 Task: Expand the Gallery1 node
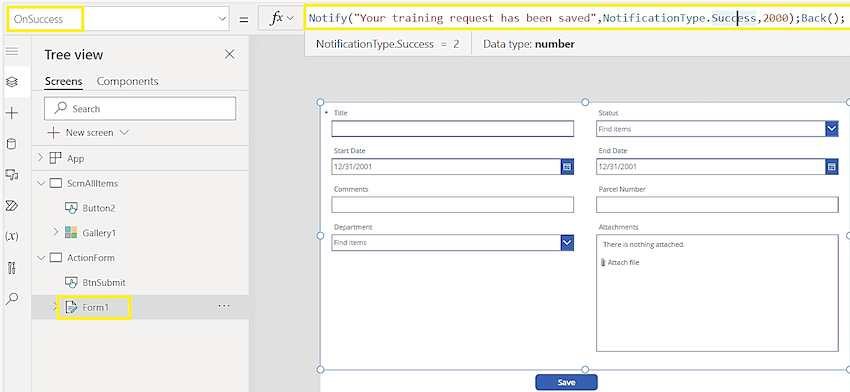(55, 233)
